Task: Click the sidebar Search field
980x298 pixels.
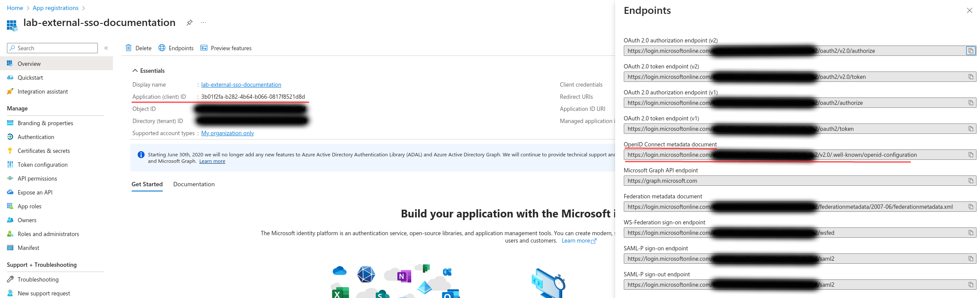Action: 52,48
